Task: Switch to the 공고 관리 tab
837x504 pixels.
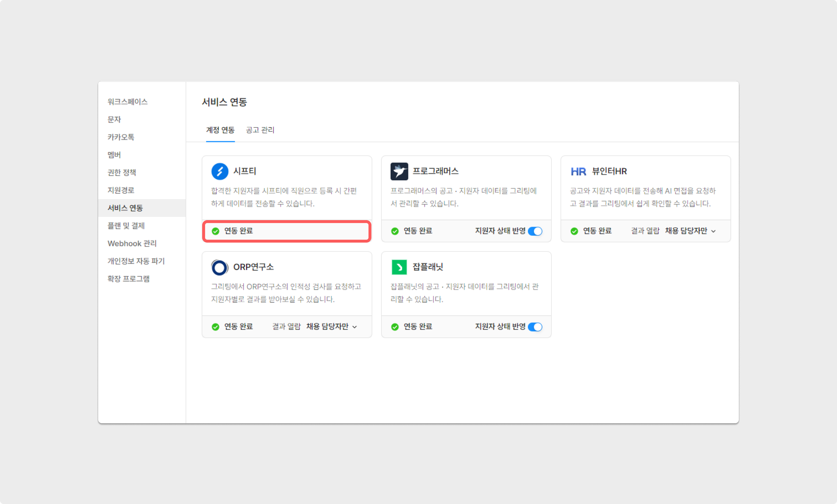Action: 260,130
